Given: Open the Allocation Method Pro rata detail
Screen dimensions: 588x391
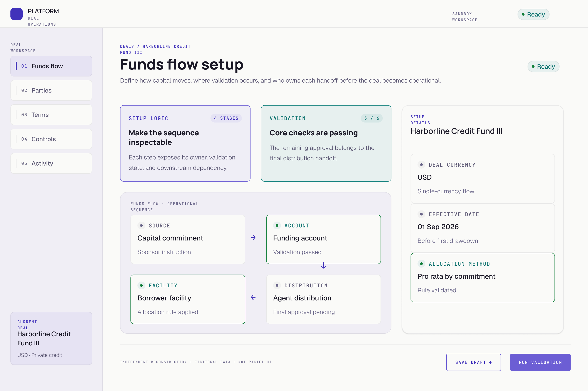Looking at the screenshot, I should click(x=483, y=278).
